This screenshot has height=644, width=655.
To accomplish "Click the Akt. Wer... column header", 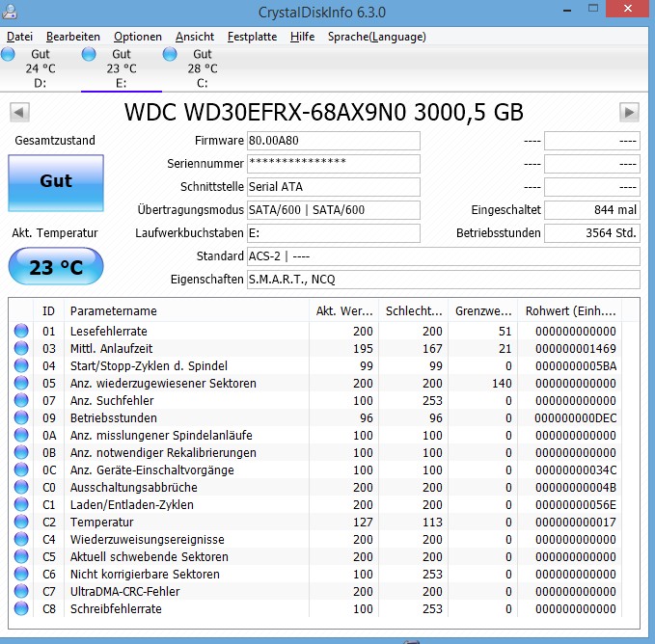I will [343, 311].
